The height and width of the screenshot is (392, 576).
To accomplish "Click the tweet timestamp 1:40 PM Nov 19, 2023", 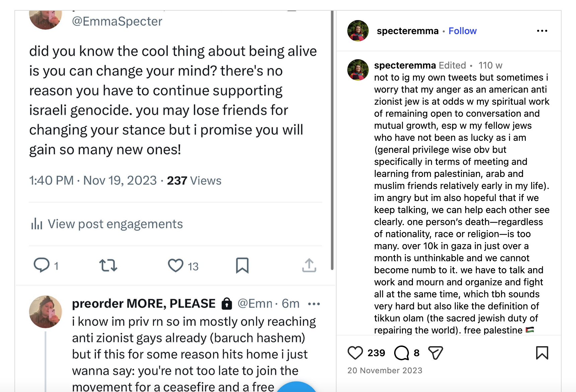I will pyautogui.click(x=93, y=181).
